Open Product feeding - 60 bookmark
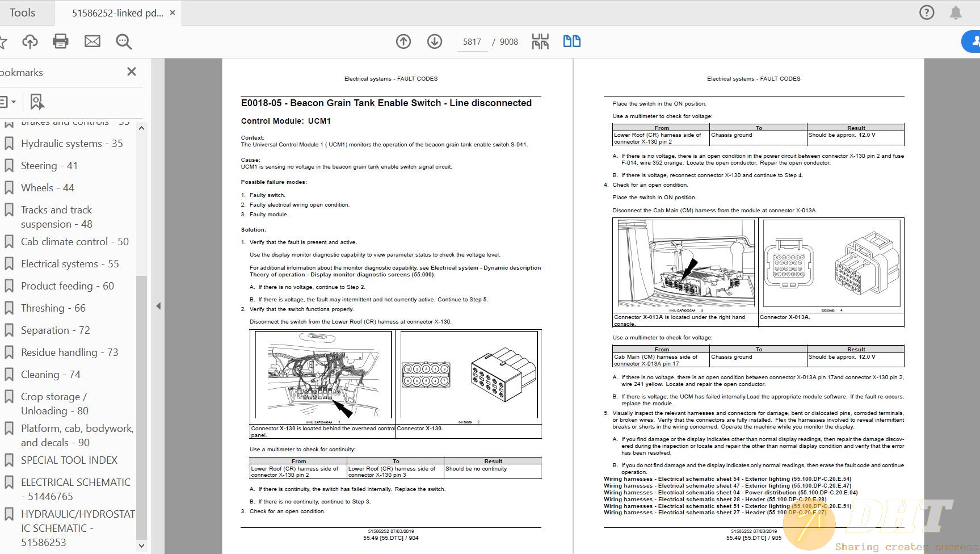 coord(68,286)
